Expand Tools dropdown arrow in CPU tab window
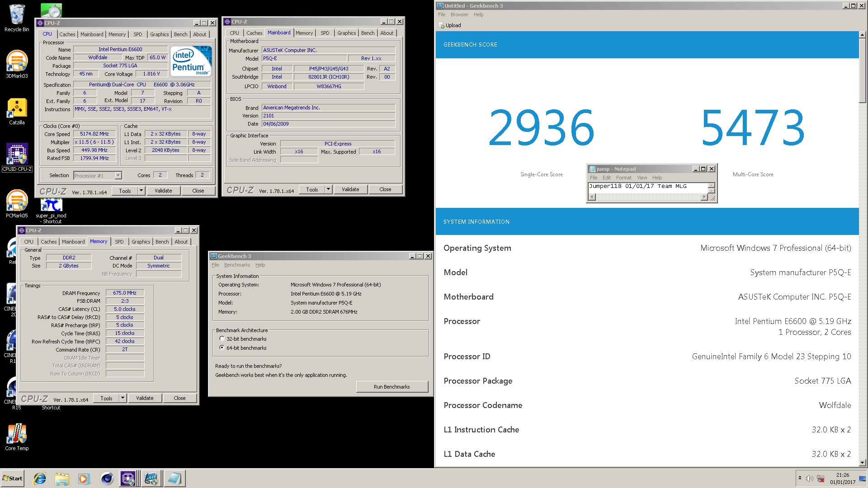This screenshot has height=488, width=868. (x=141, y=191)
